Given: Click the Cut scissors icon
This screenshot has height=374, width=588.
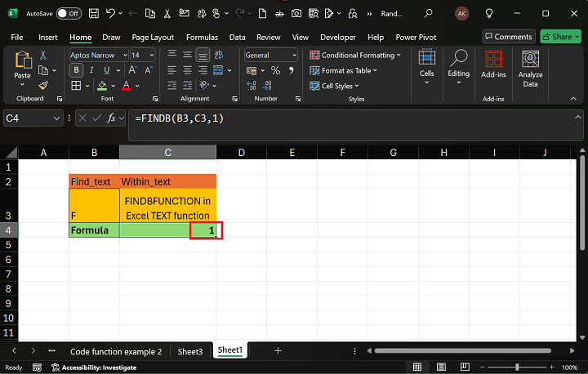Looking at the screenshot, I should coord(43,55).
